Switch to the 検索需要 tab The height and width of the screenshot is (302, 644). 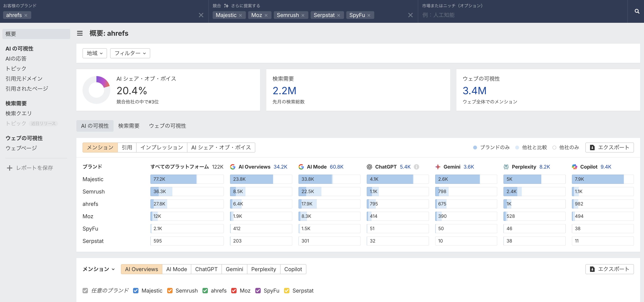pyautogui.click(x=129, y=126)
